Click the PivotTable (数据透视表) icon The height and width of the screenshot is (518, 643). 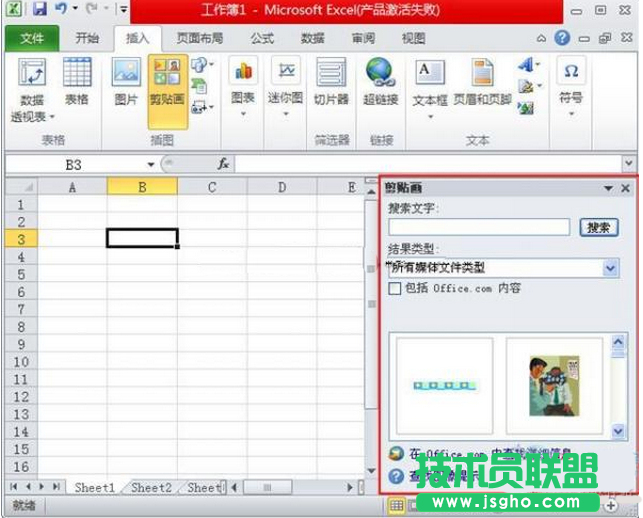32,73
